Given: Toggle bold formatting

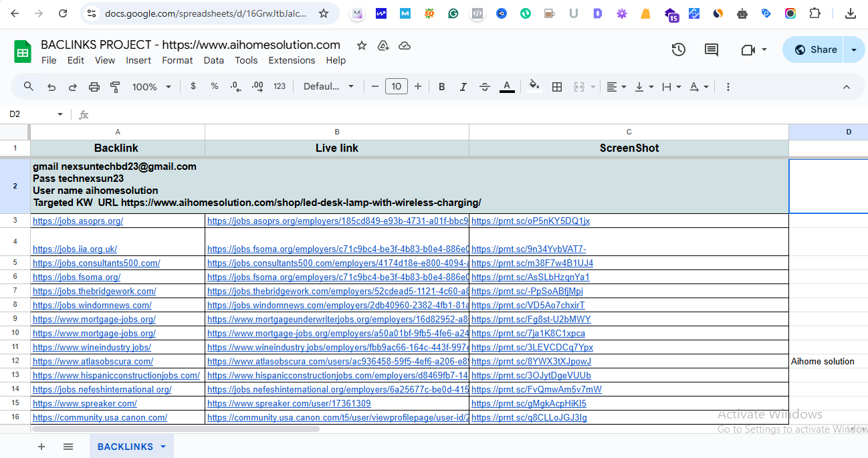Looking at the screenshot, I should [442, 87].
